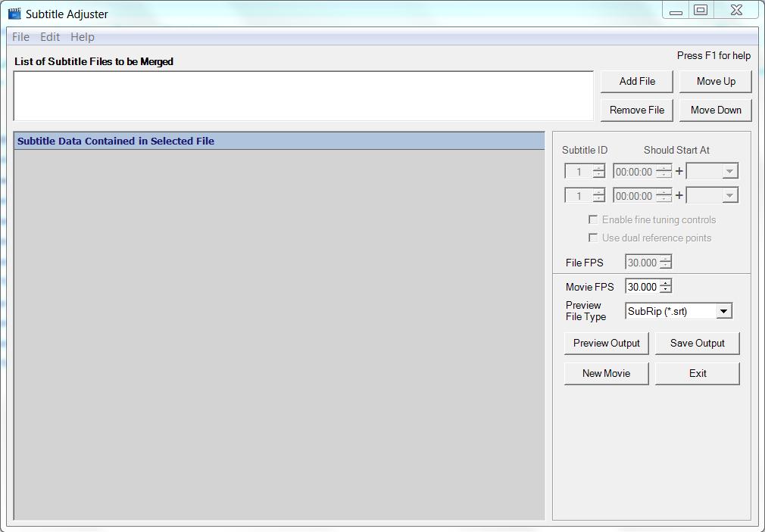Click the first time field spinner arrows
The width and height of the screenshot is (765, 532).
[664, 171]
